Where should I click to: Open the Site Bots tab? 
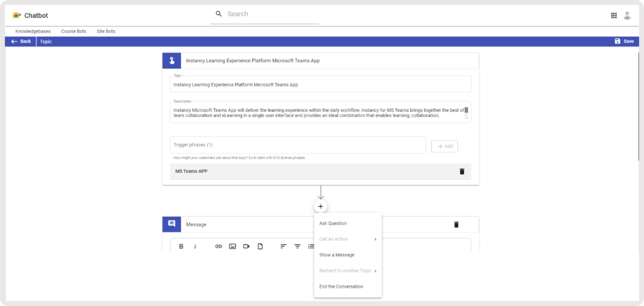106,31
